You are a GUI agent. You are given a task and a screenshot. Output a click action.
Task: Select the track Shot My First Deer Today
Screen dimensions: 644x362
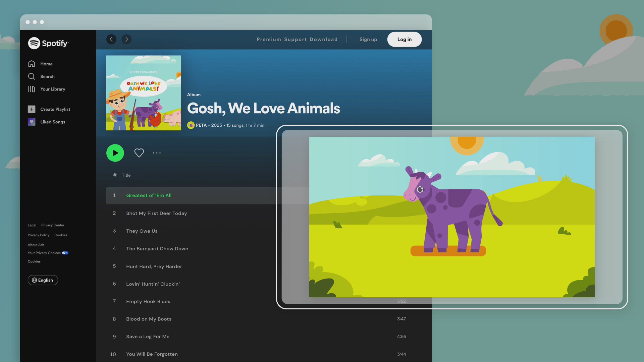[156, 213]
